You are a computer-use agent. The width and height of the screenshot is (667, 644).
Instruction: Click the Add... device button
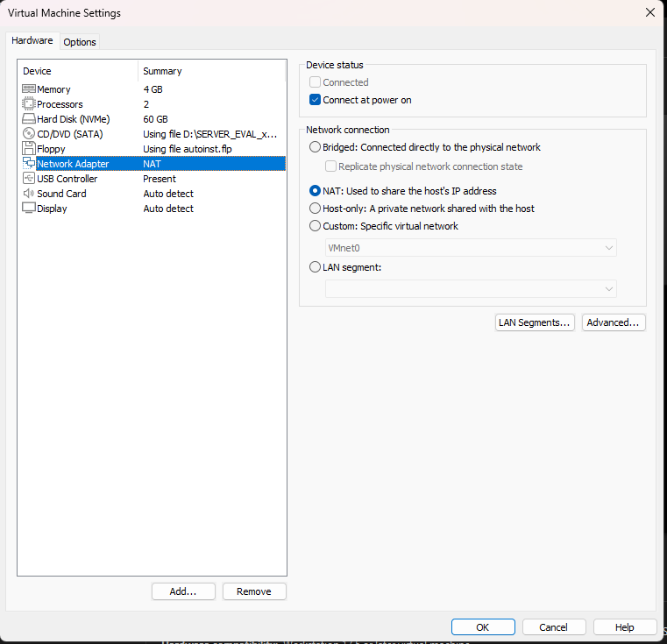(183, 591)
